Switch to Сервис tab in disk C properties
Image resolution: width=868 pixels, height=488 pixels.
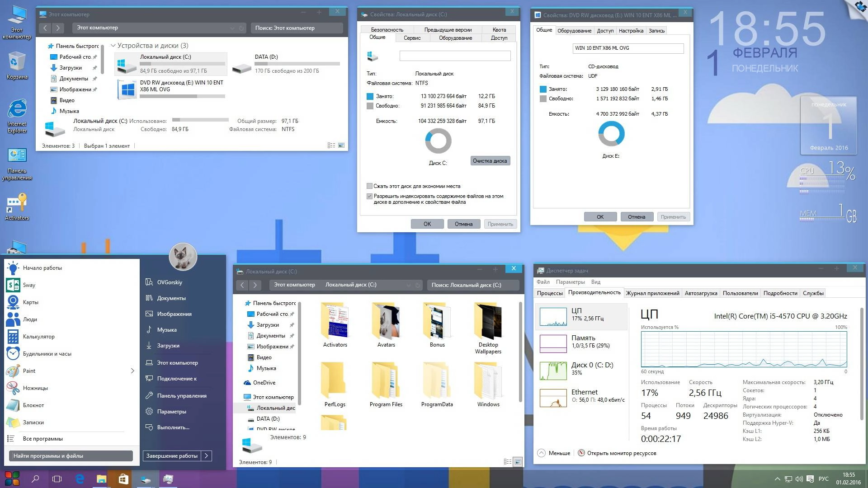[x=412, y=38]
